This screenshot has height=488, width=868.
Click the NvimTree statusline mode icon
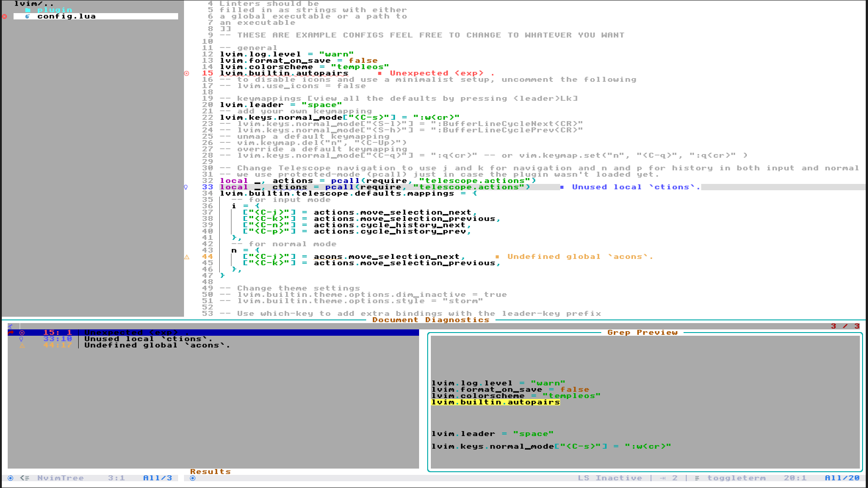pyautogui.click(x=10, y=478)
